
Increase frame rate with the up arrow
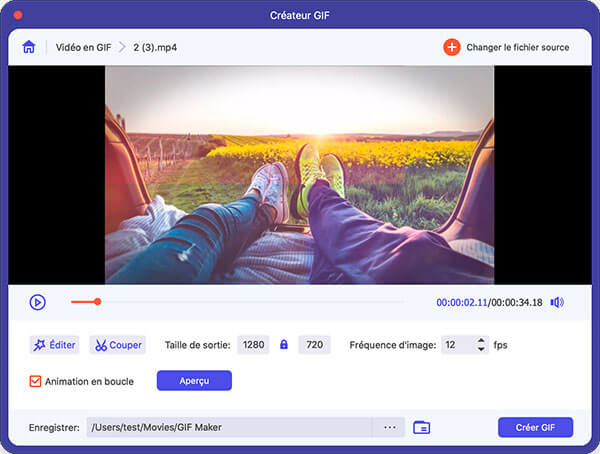pyautogui.click(x=481, y=340)
